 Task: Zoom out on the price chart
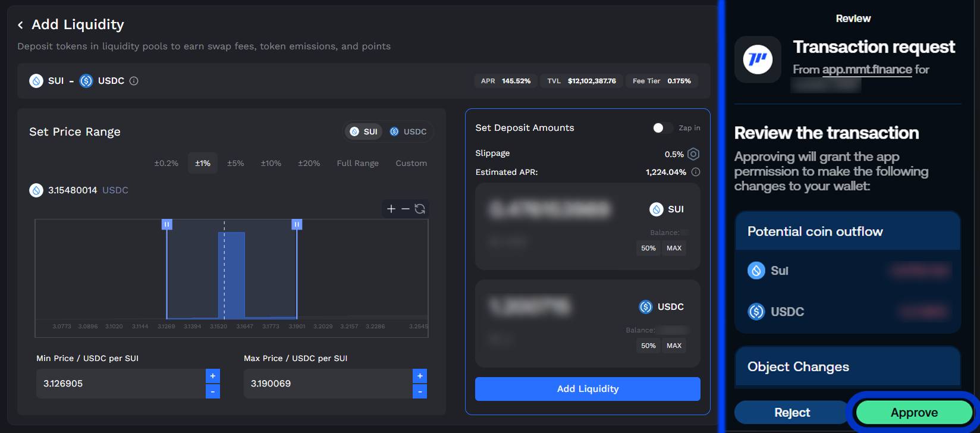coord(405,209)
